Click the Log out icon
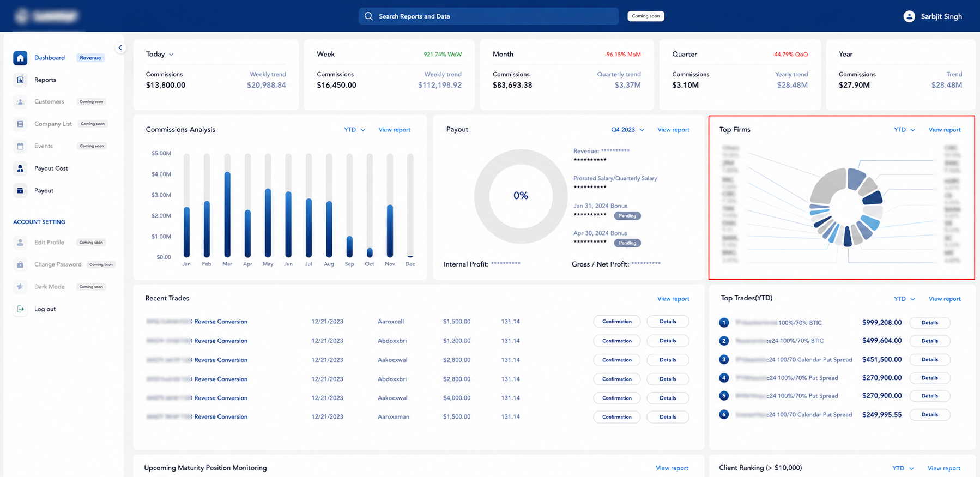Screen dimensions: 980x477 (20, 309)
